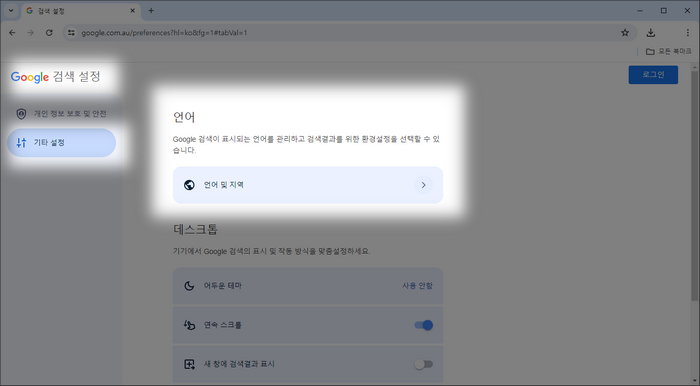Bookmark this page with the star icon
The image size is (700, 386).
(x=625, y=33)
